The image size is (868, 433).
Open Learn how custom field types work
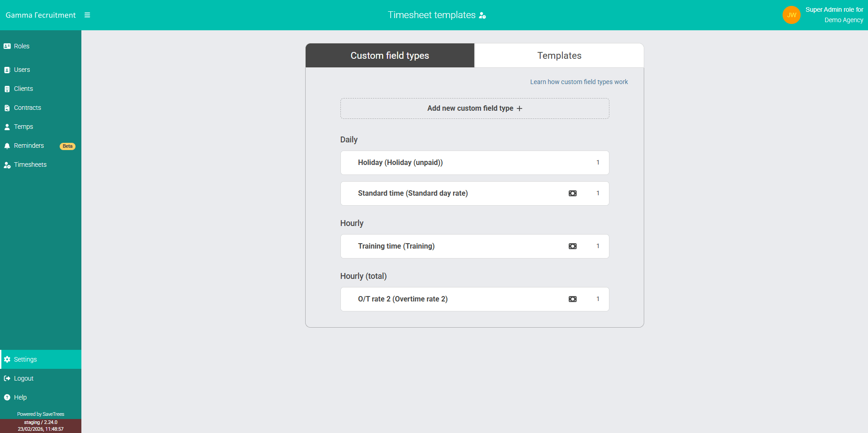(579, 82)
